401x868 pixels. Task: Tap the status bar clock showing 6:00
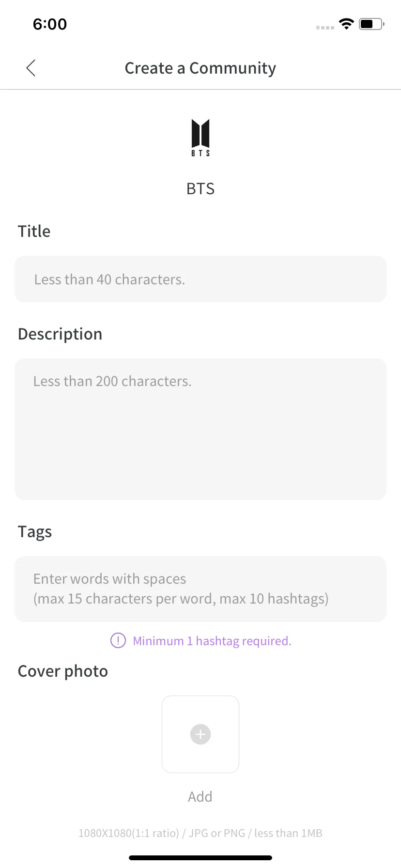click(50, 24)
